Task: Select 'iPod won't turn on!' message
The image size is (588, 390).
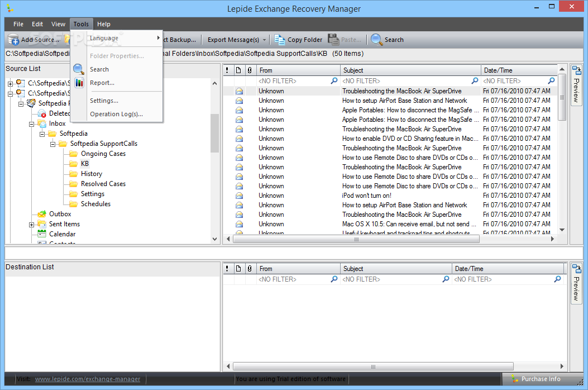Action: point(390,196)
